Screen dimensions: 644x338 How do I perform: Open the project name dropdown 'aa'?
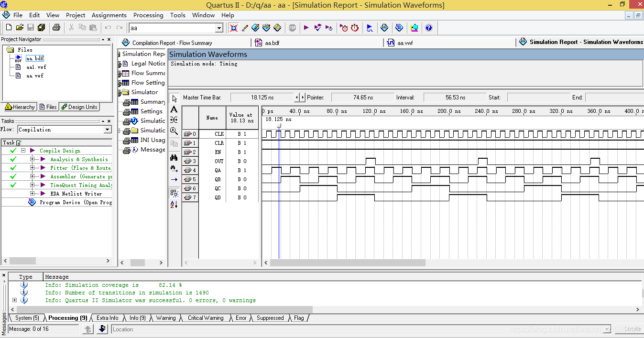tap(219, 28)
